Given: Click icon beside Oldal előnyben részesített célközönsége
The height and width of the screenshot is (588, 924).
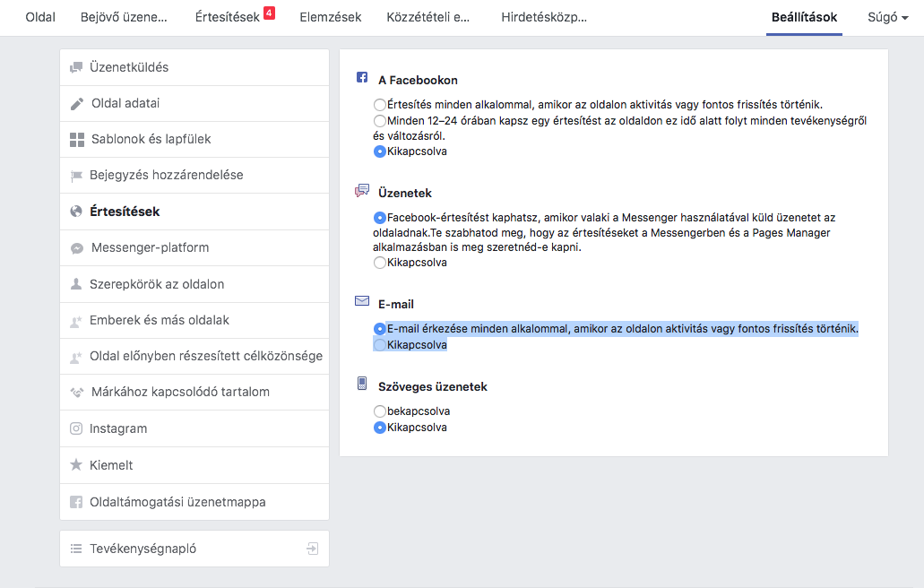Looking at the screenshot, I should 76,357.
